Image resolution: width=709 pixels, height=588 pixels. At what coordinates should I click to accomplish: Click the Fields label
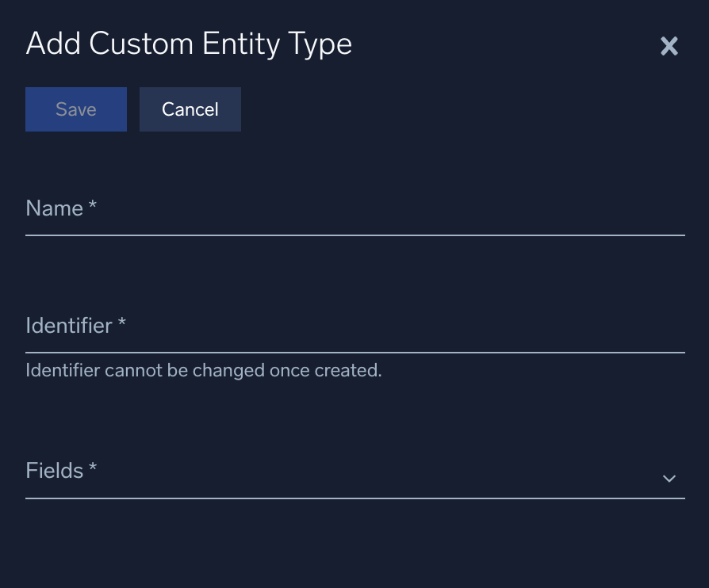click(53, 470)
